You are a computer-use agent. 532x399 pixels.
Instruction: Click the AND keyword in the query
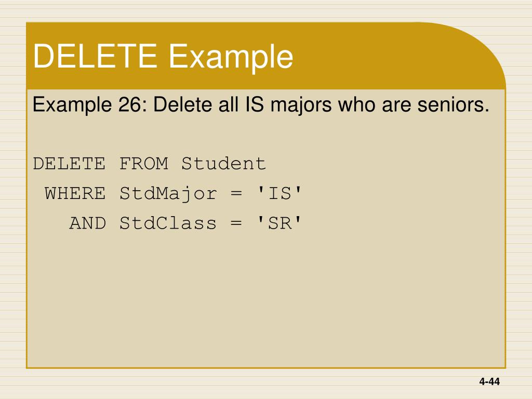87,223
